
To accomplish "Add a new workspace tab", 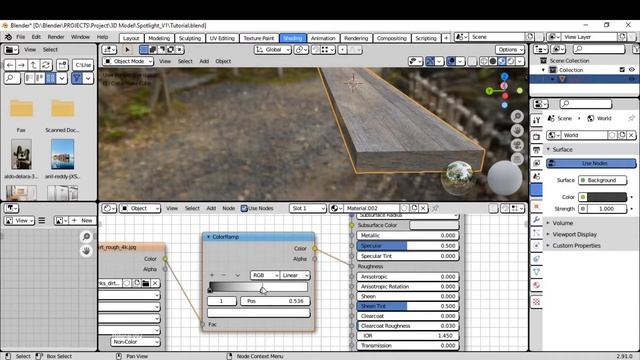I will click(446, 38).
